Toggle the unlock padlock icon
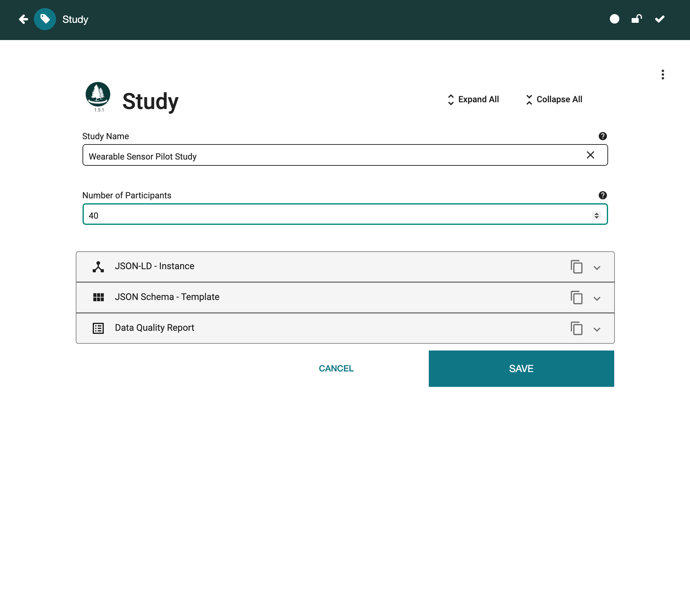The height and width of the screenshot is (616, 690). pyautogui.click(x=636, y=19)
